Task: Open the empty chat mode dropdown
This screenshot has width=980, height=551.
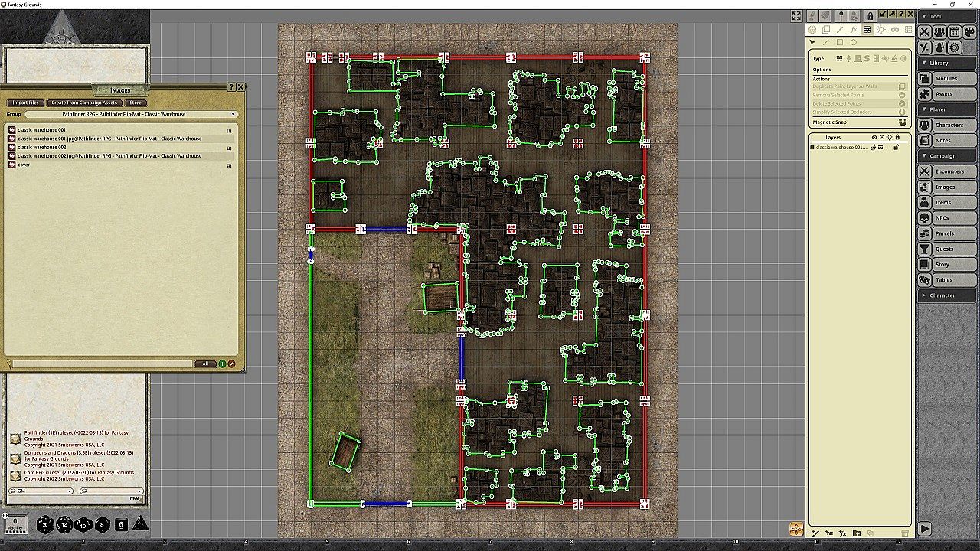Action: tap(112, 491)
